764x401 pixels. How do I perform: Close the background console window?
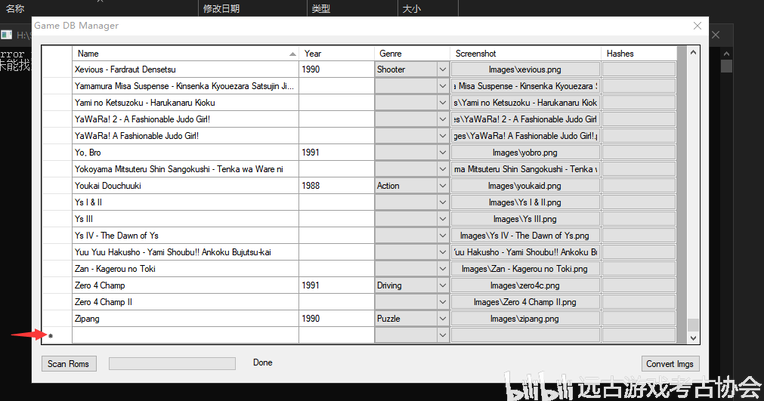[715, 35]
